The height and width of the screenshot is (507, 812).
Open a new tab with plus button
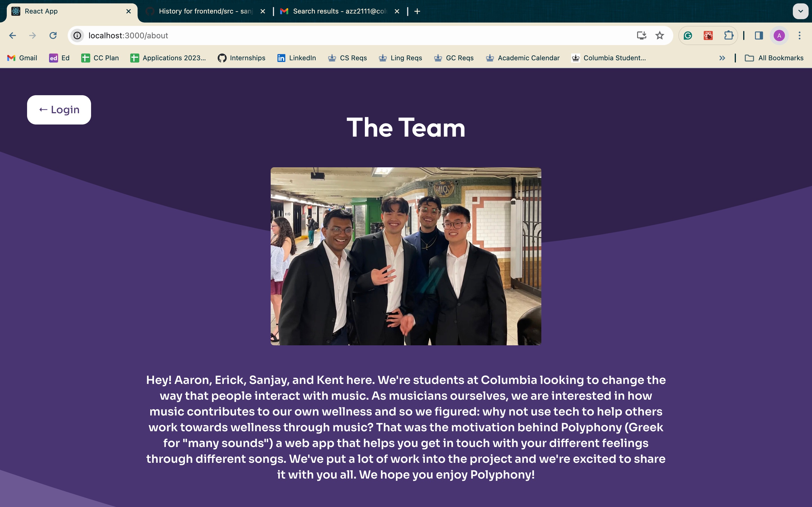(x=417, y=11)
